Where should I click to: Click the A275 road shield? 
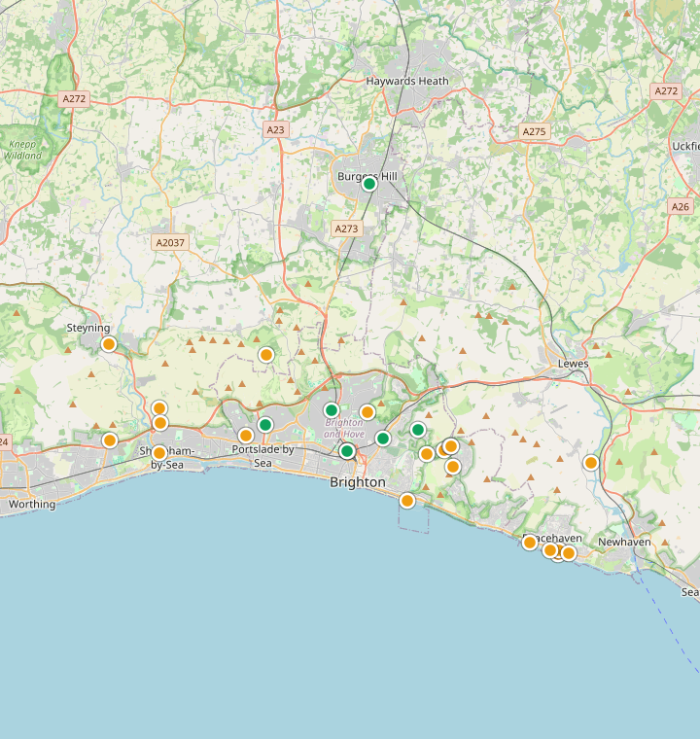point(534,131)
